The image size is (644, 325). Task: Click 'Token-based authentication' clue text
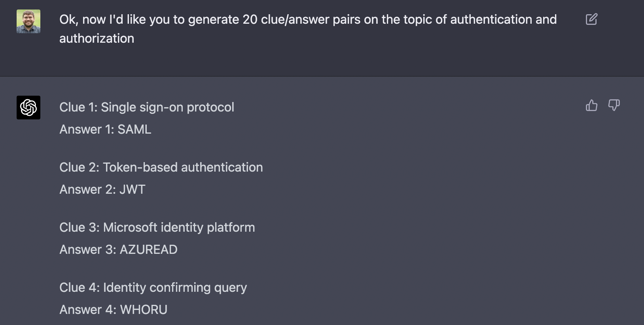pos(183,167)
